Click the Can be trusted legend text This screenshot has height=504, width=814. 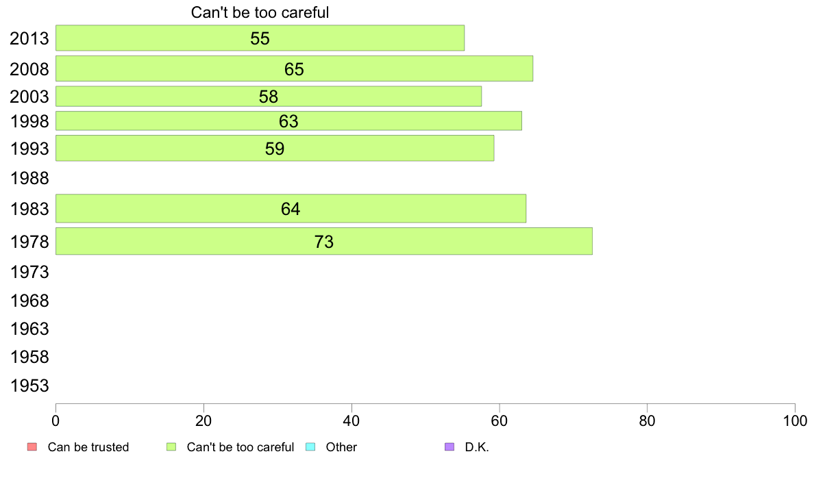[x=88, y=447]
